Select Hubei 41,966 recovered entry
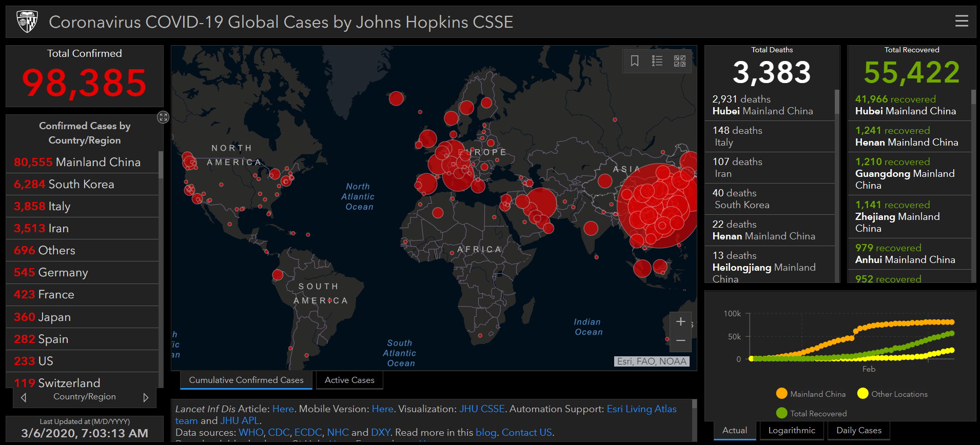Viewport: 980px width, 445px height. point(909,105)
